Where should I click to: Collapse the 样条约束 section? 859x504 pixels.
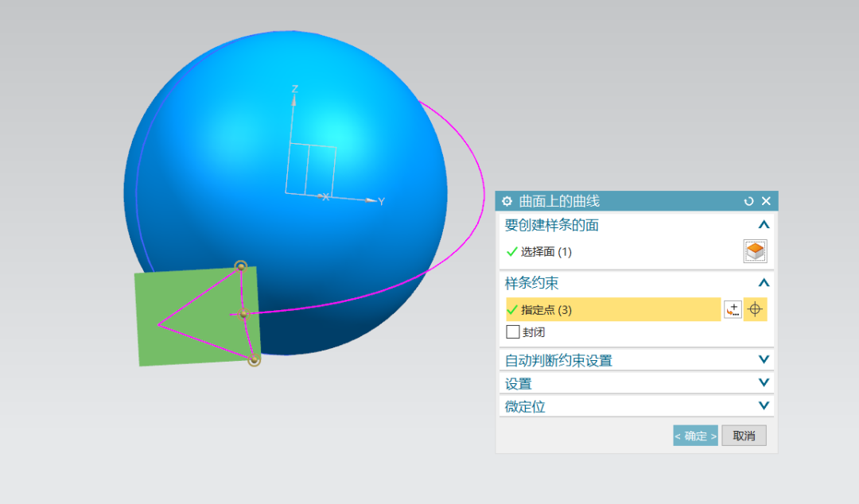764,282
